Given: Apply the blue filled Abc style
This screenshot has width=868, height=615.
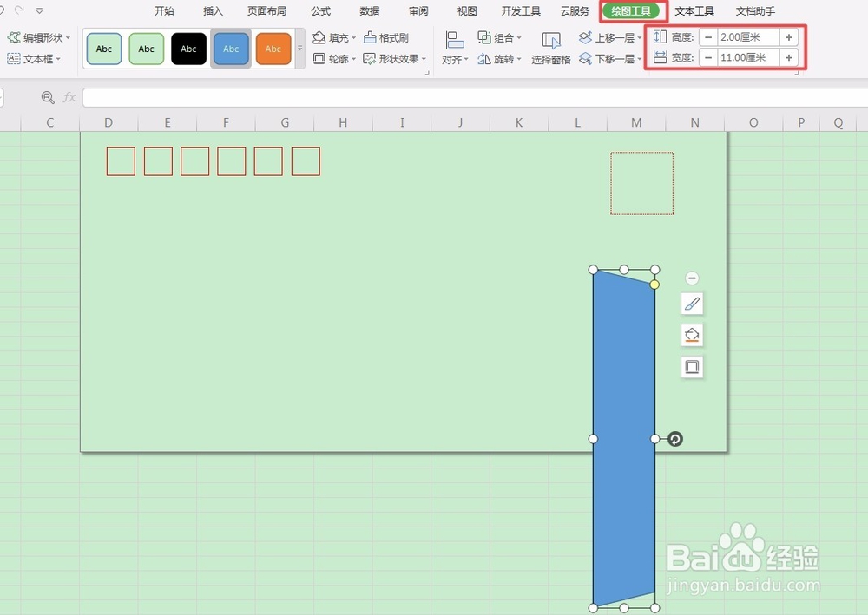Looking at the screenshot, I should pos(231,49).
